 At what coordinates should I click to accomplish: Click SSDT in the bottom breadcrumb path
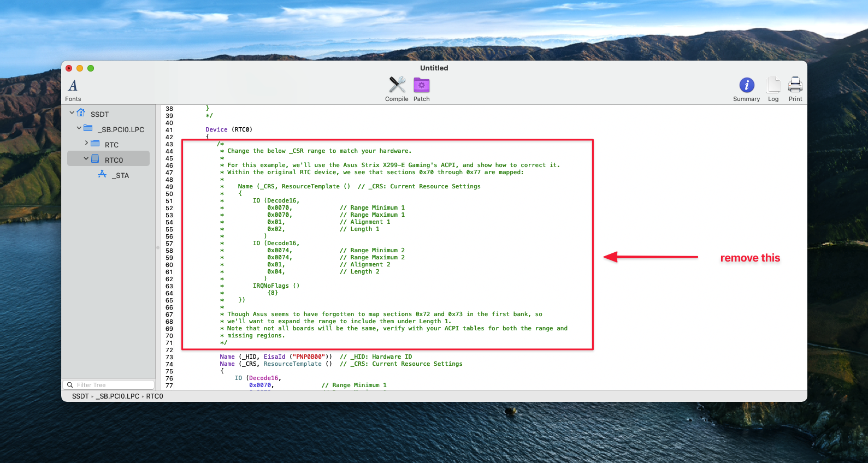point(80,396)
